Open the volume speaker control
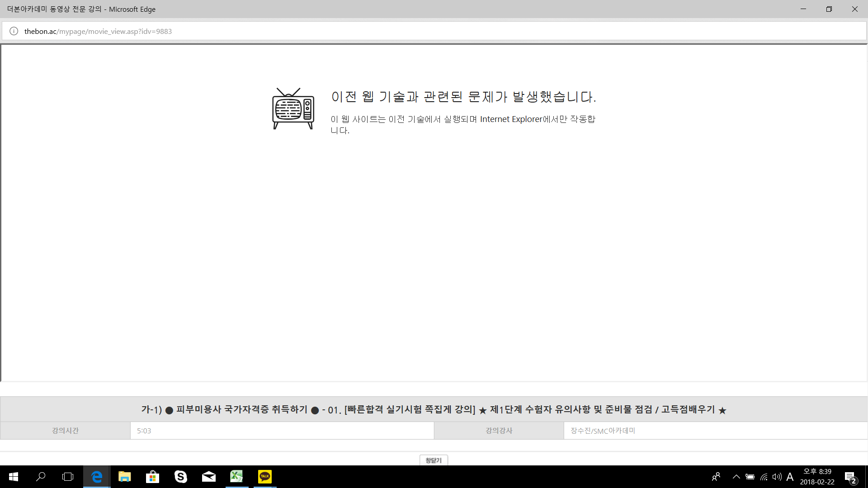Viewport: 868px width, 488px height. 777,477
